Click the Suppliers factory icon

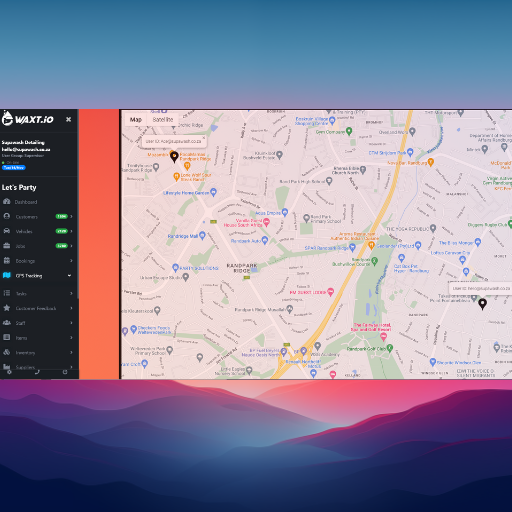tap(7, 367)
